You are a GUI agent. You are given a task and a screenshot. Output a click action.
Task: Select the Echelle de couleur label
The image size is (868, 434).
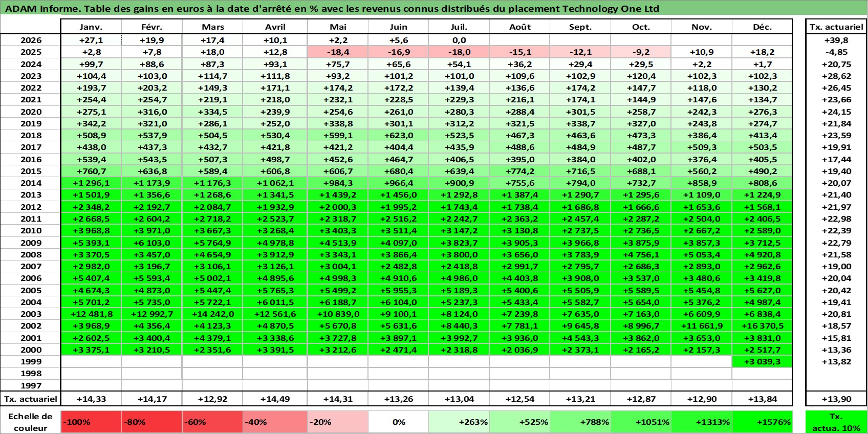(31, 422)
